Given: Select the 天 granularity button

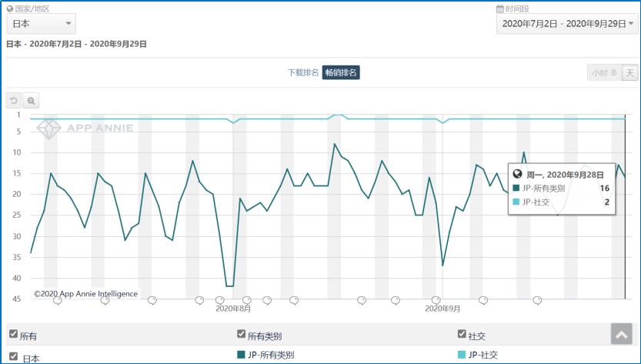Looking at the screenshot, I should point(630,73).
